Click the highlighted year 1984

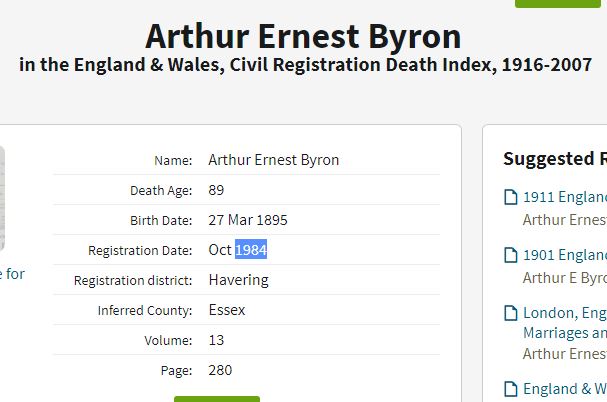click(x=251, y=250)
